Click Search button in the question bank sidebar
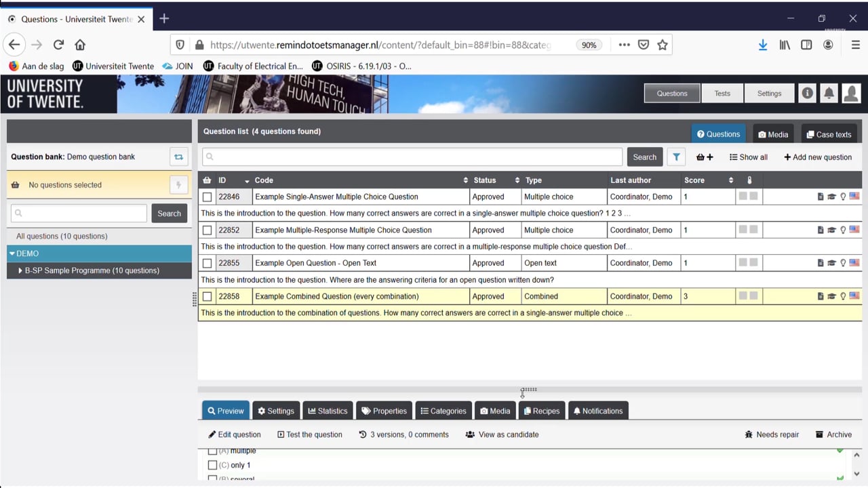868x488 pixels. click(169, 213)
